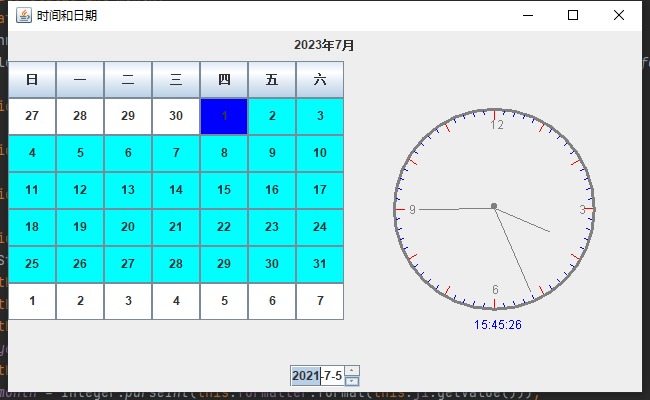The width and height of the screenshot is (650, 400).
Task: Select cyan day 6 cell
Action: (x=128, y=153)
